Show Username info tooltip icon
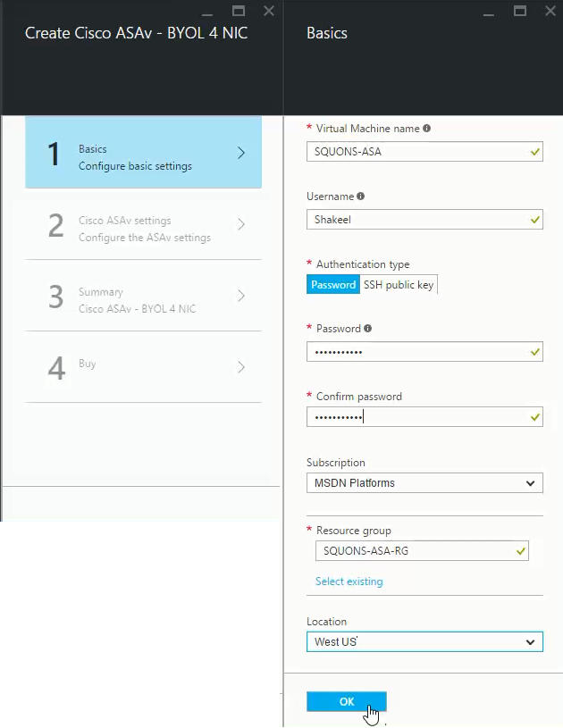The width and height of the screenshot is (563, 728). [360, 196]
